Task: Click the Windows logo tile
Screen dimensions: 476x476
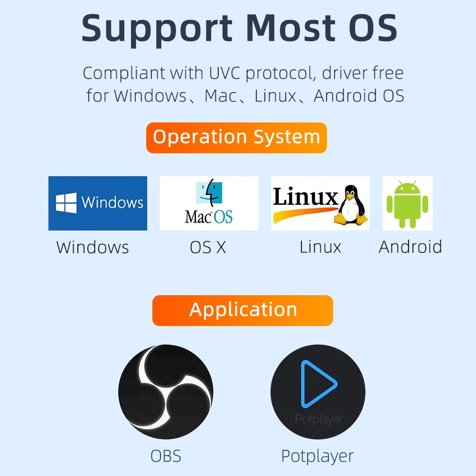Action: pos(98,203)
